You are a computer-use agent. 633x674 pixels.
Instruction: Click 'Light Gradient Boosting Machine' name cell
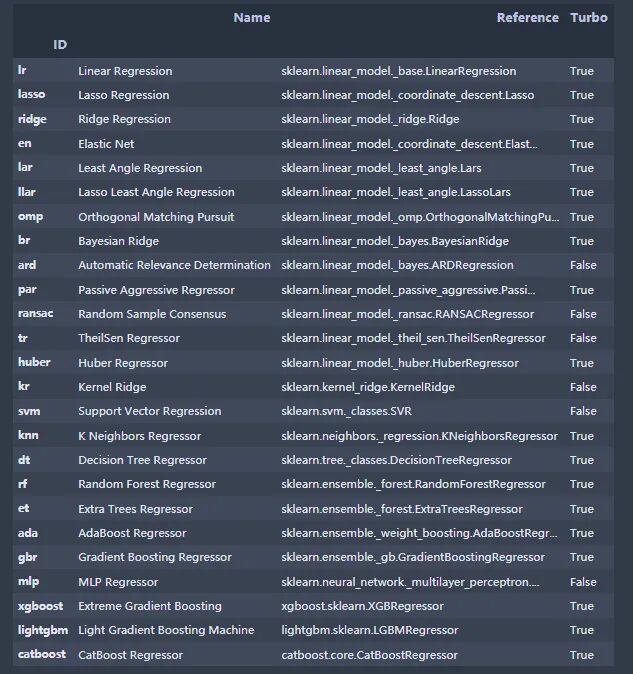(x=166, y=631)
